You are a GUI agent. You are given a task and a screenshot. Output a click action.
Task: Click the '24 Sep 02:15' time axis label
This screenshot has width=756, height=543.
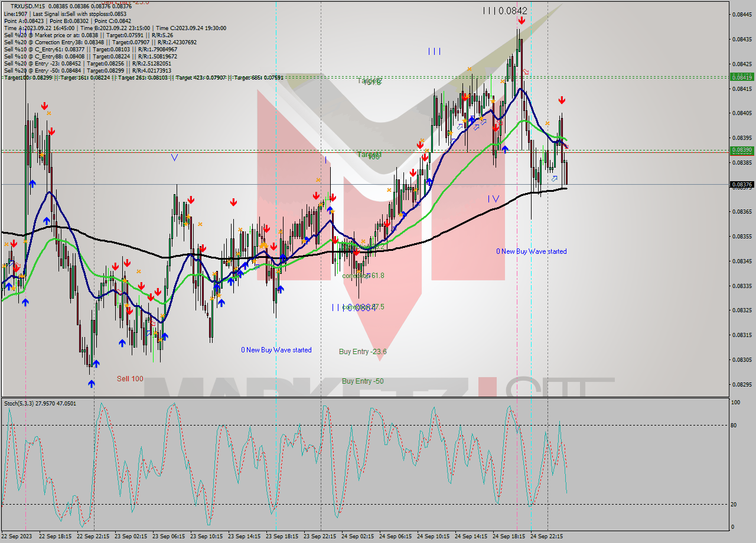(x=358, y=537)
